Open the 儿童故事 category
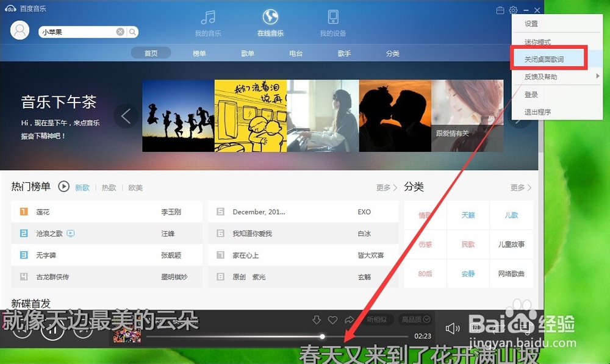Image resolution: width=610 pixels, height=364 pixels. tap(511, 244)
